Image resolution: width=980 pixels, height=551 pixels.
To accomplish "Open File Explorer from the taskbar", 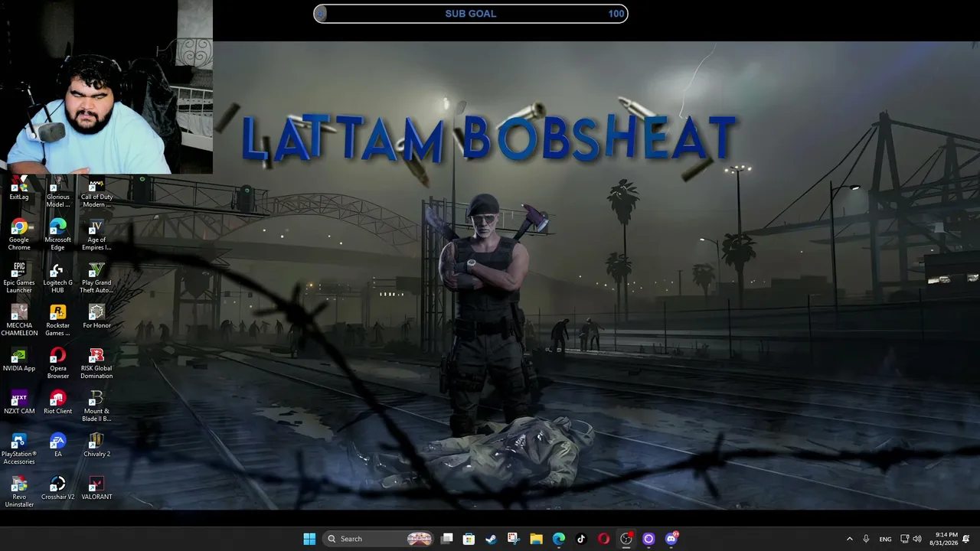I will tap(537, 539).
